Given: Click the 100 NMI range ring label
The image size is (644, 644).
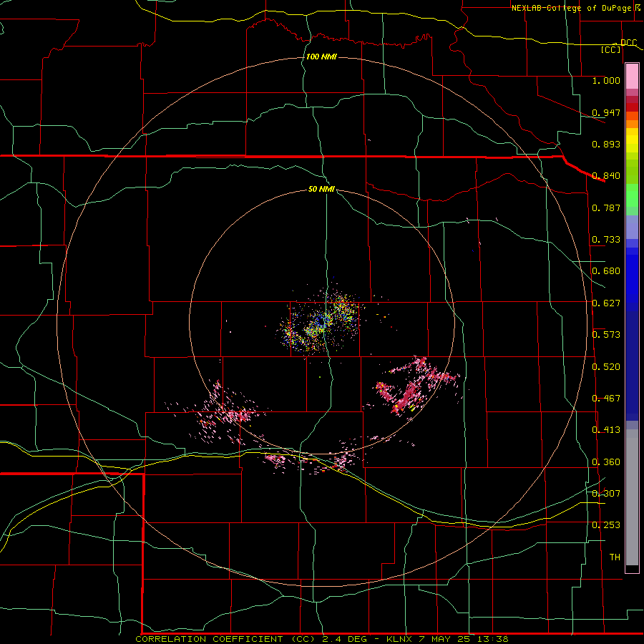Looking at the screenshot, I should pyautogui.click(x=321, y=57).
